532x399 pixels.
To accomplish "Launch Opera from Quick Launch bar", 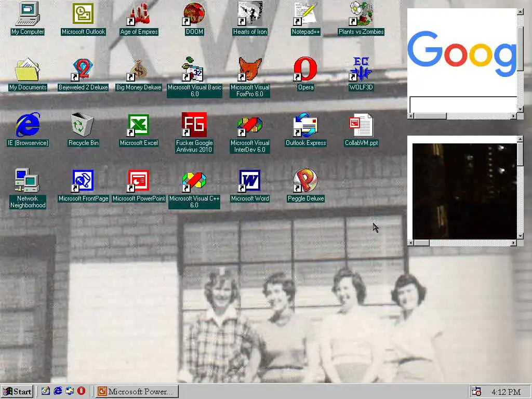I will [82, 391].
